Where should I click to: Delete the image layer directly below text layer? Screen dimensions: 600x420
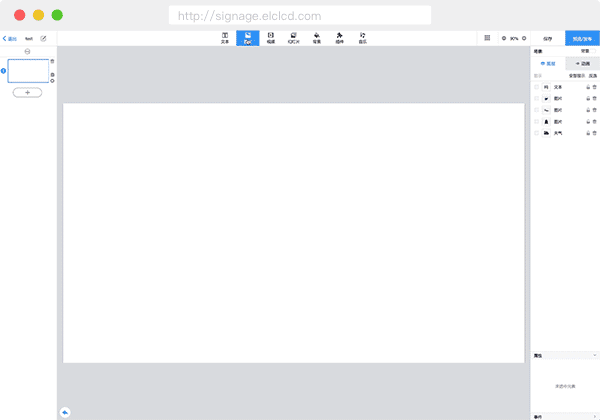pyautogui.click(x=595, y=99)
